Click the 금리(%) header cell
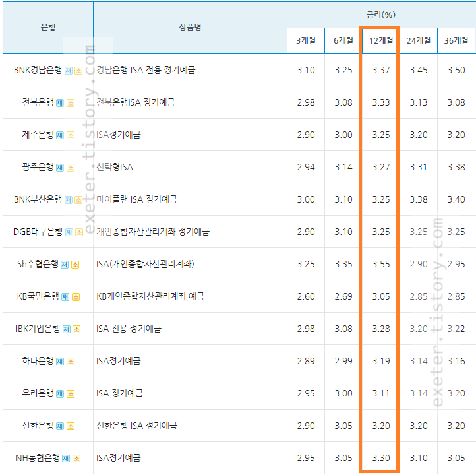Image resolution: width=476 pixels, height=475 pixels. (380, 15)
